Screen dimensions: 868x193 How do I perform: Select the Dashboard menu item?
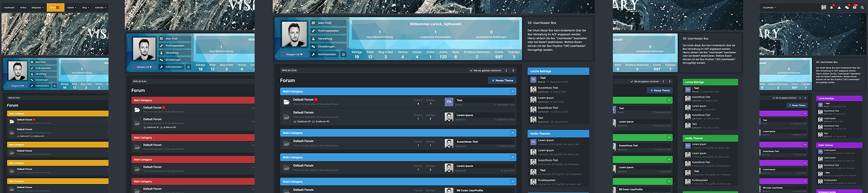[9, 8]
